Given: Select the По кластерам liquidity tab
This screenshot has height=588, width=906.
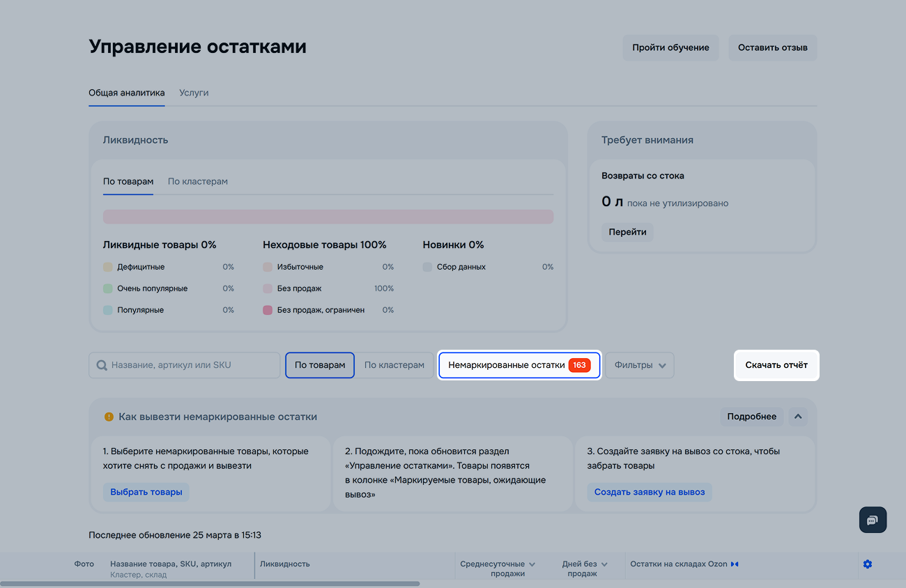Looking at the screenshot, I should 198,181.
